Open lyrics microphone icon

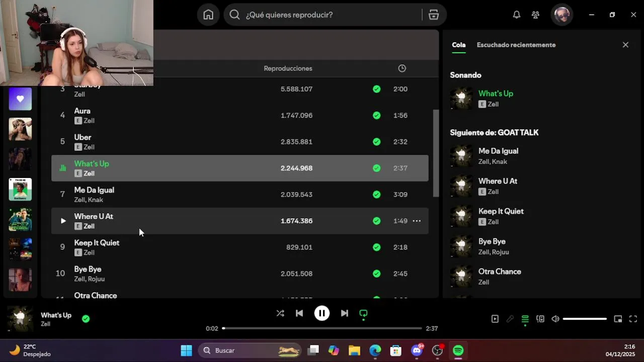click(x=510, y=319)
